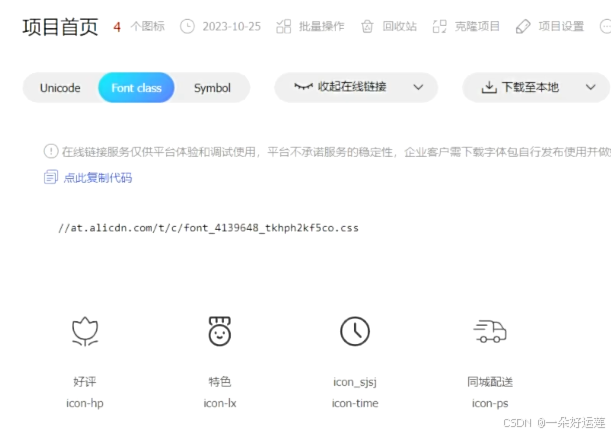The image size is (611, 434).
Task: Switch to the Unicode tab
Action: click(x=60, y=88)
